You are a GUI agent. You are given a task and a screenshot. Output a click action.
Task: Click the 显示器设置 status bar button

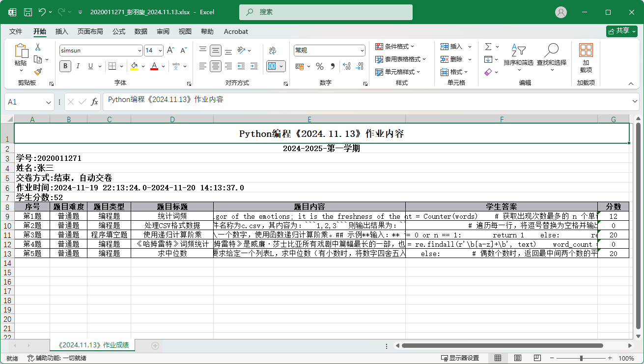pos(461,358)
